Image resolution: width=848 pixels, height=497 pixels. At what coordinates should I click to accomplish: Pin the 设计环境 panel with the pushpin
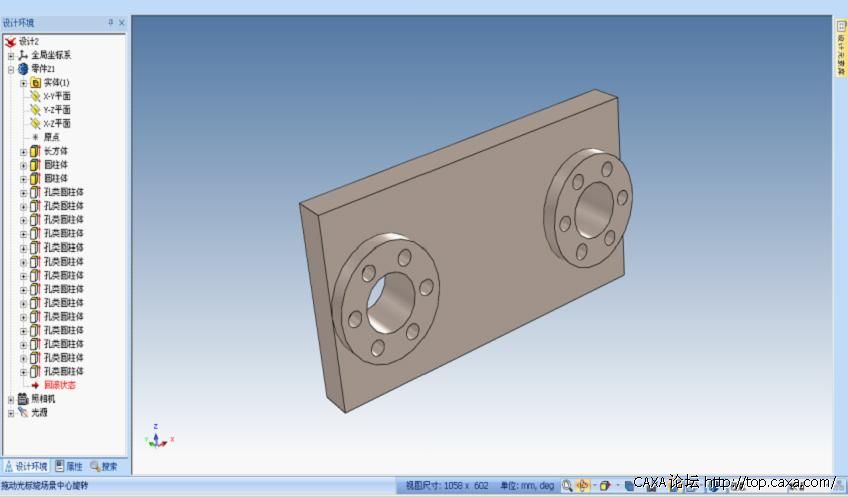click(111, 22)
